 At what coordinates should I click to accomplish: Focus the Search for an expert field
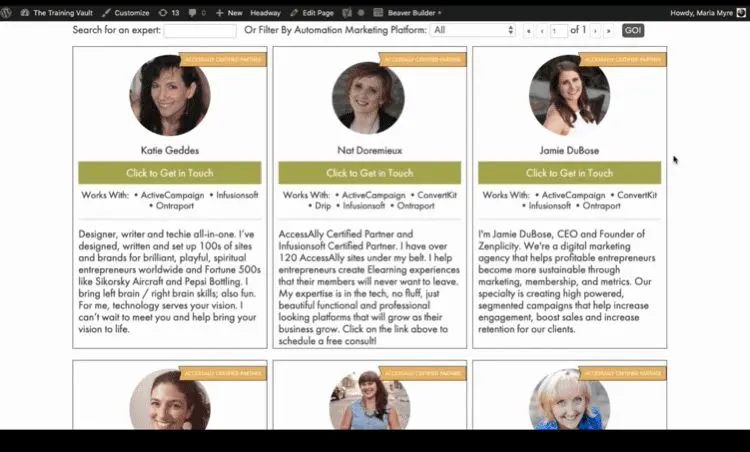tap(200, 31)
